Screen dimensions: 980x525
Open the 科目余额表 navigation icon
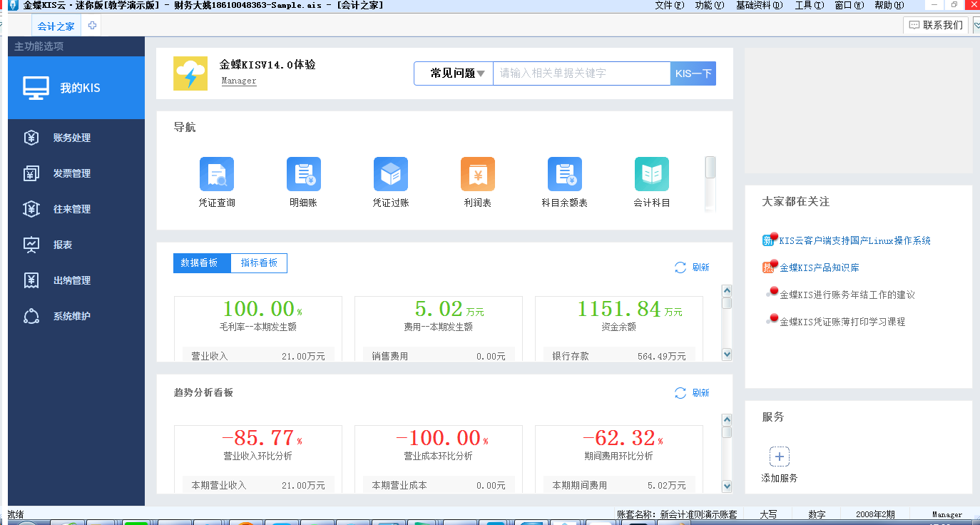click(565, 174)
